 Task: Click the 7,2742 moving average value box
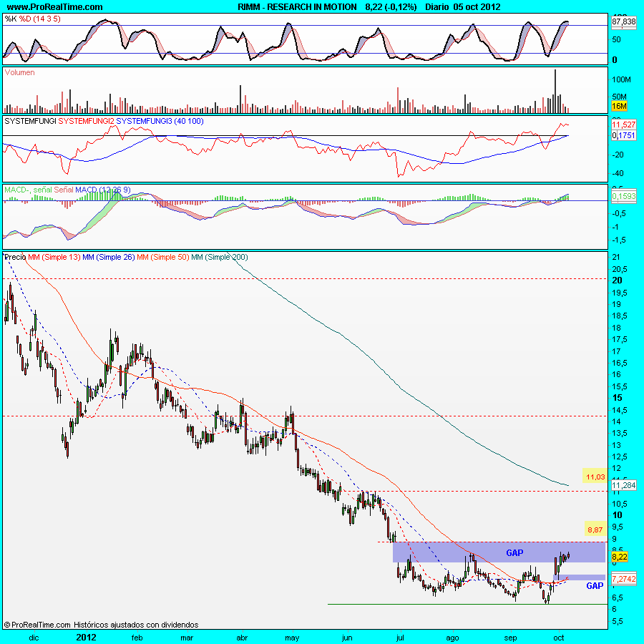(x=623, y=579)
